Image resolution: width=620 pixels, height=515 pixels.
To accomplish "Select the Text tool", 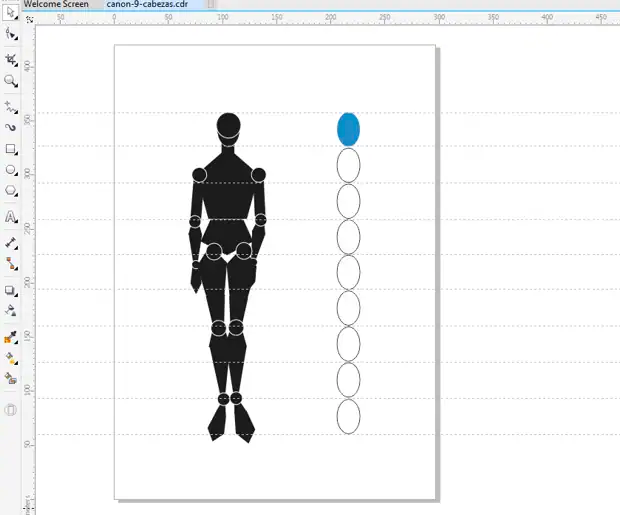I will tap(11, 216).
